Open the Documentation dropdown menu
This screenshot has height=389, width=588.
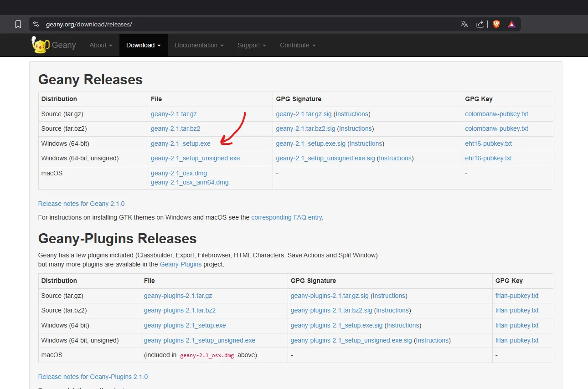point(199,45)
